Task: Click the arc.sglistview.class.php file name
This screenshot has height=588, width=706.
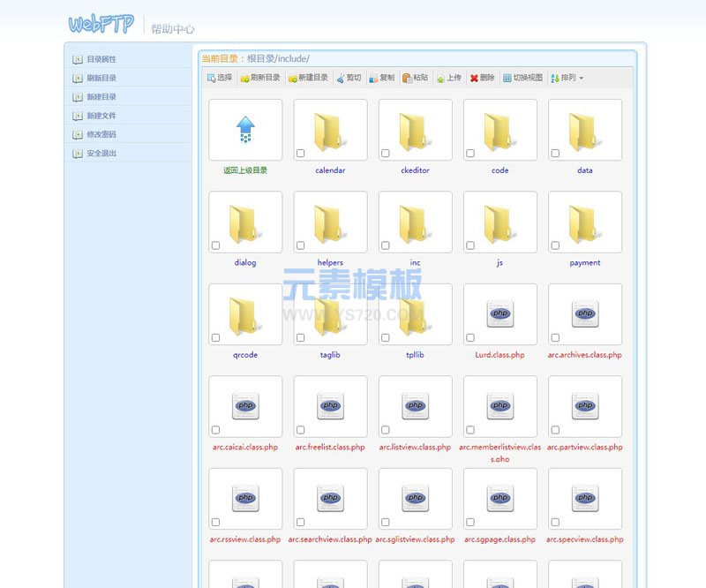Action: click(415, 539)
